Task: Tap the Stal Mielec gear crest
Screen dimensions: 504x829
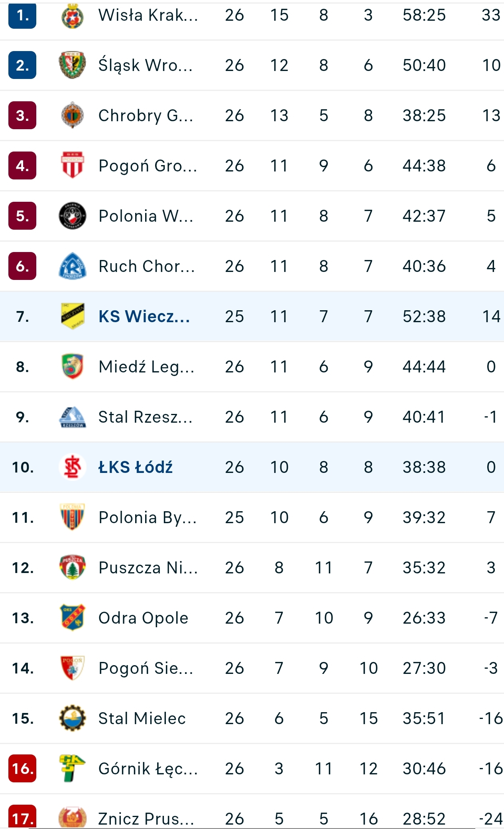Action: coord(72,718)
